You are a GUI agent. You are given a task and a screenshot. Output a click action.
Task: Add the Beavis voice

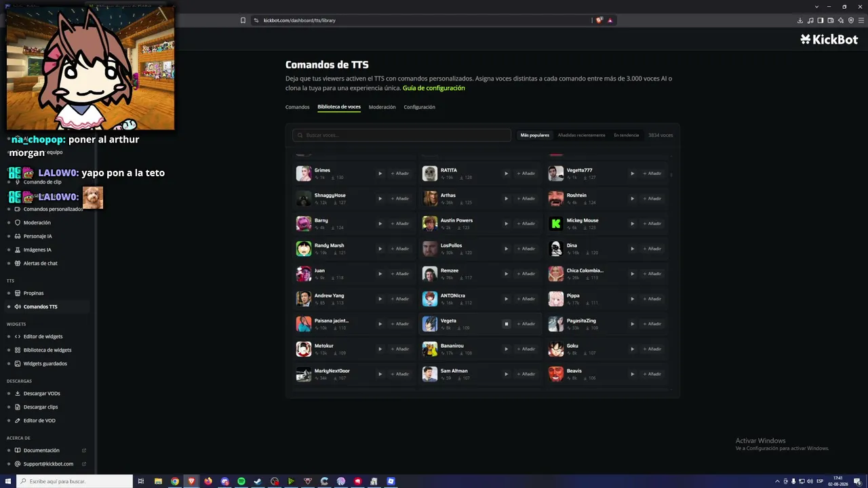(652, 374)
